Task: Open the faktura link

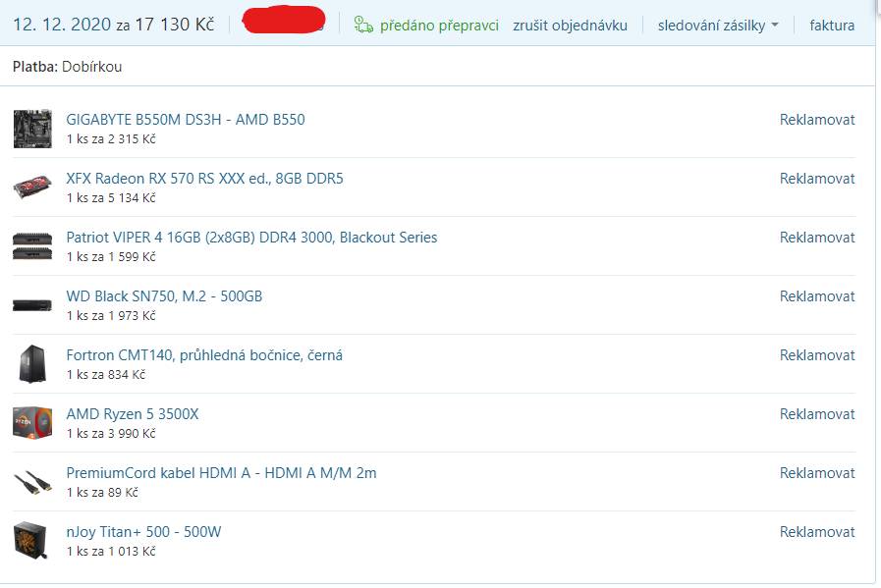Action: pyautogui.click(x=832, y=26)
